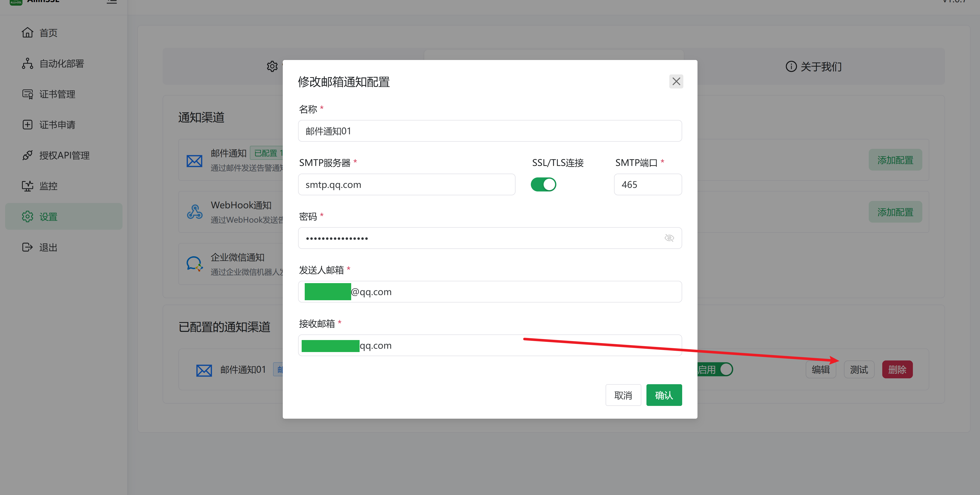Image resolution: width=980 pixels, height=495 pixels.
Task: Click the info icon beside 关于我们
Action: pos(791,67)
